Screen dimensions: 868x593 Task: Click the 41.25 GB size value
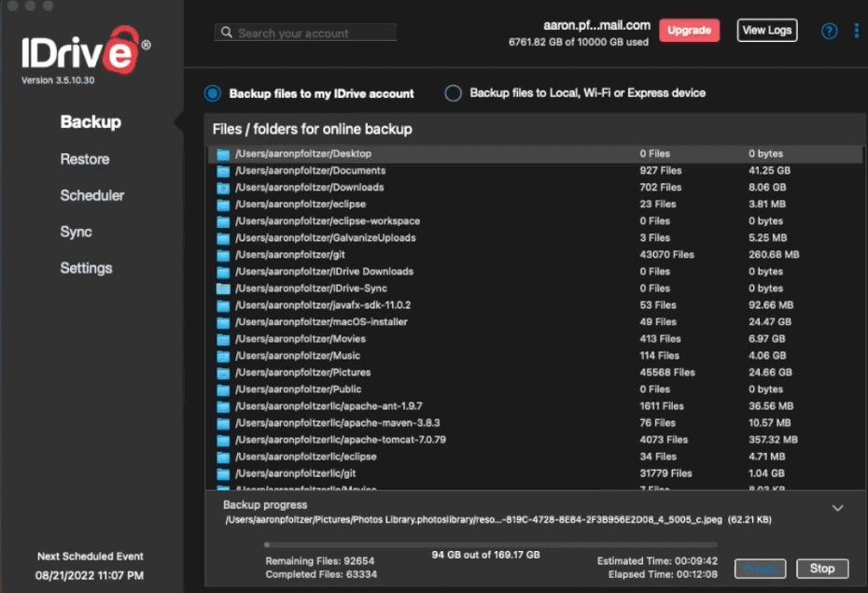(769, 171)
